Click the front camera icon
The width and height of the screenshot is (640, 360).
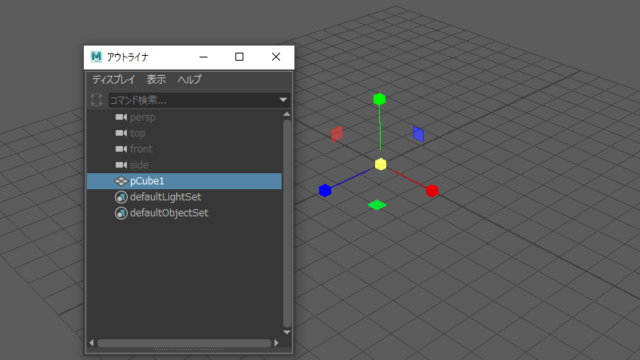[x=121, y=149]
